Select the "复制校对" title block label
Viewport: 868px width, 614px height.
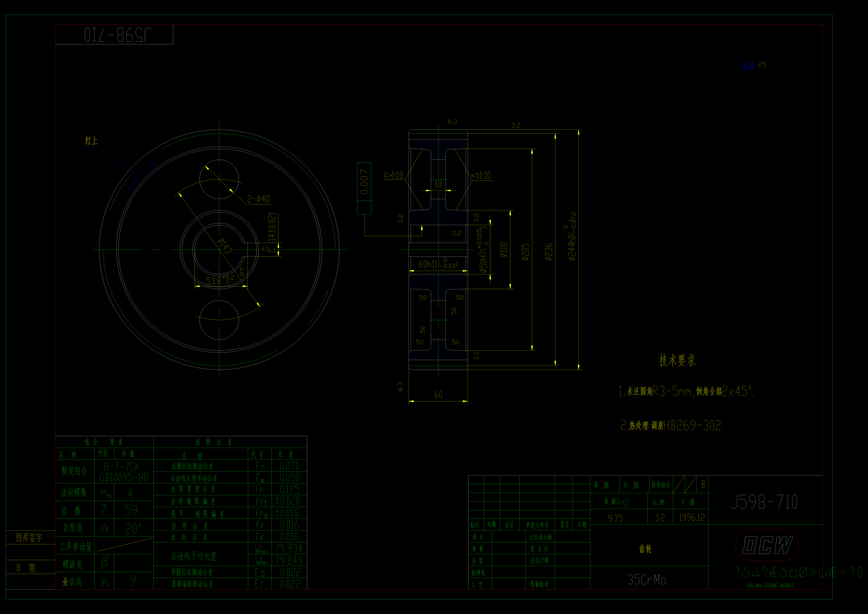tap(539, 584)
